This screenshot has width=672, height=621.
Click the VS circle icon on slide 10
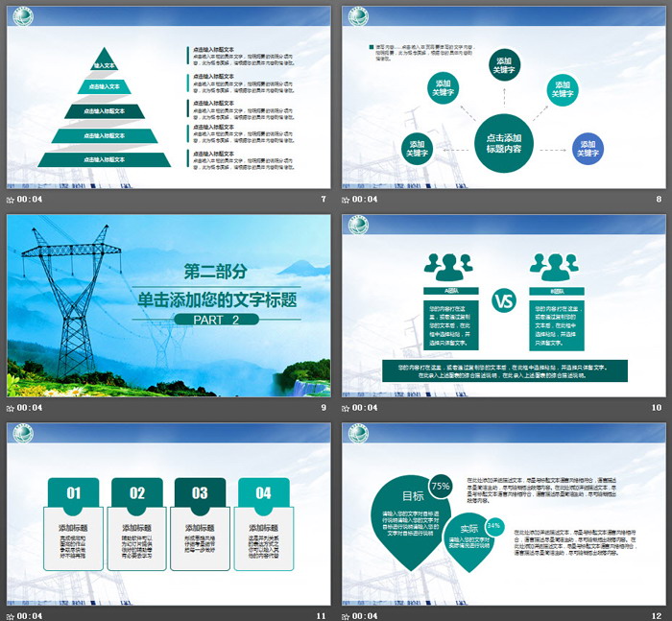(504, 301)
